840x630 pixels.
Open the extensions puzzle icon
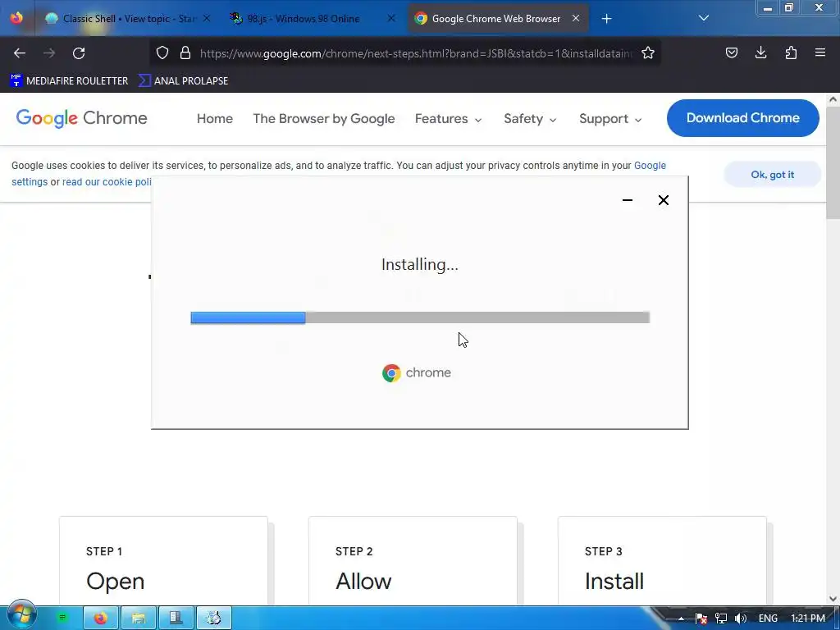pos(791,52)
